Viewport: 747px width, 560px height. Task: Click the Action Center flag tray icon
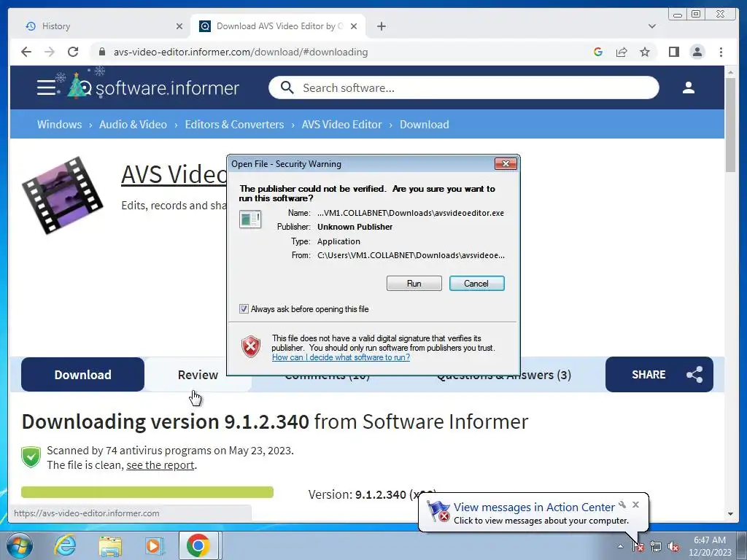638,547
